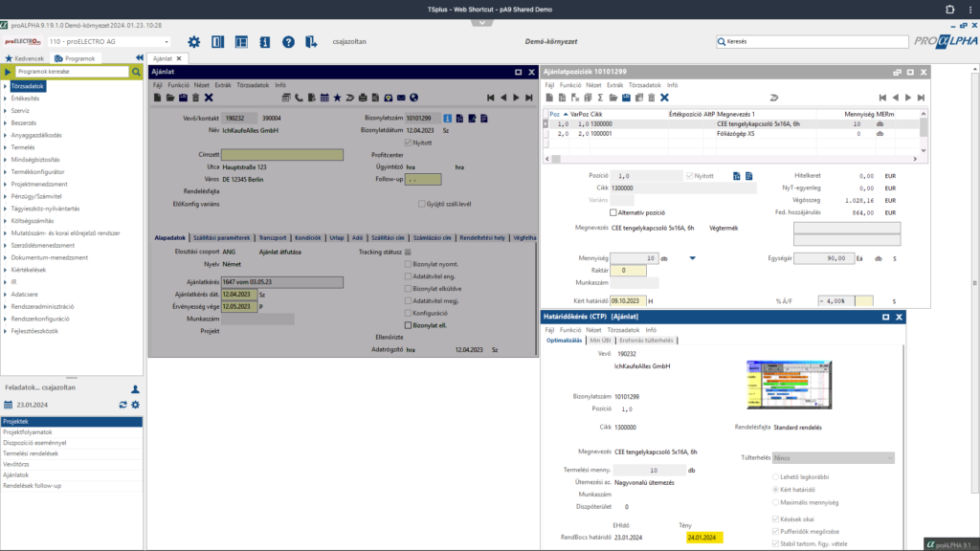
Task: Expand the Értékesítés tree node
Action: click(6, 99)
